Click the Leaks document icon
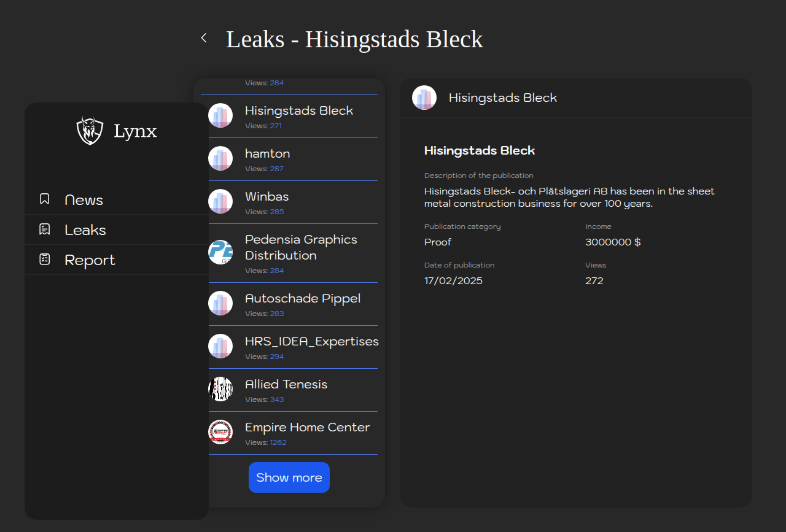 click(45, 229)
